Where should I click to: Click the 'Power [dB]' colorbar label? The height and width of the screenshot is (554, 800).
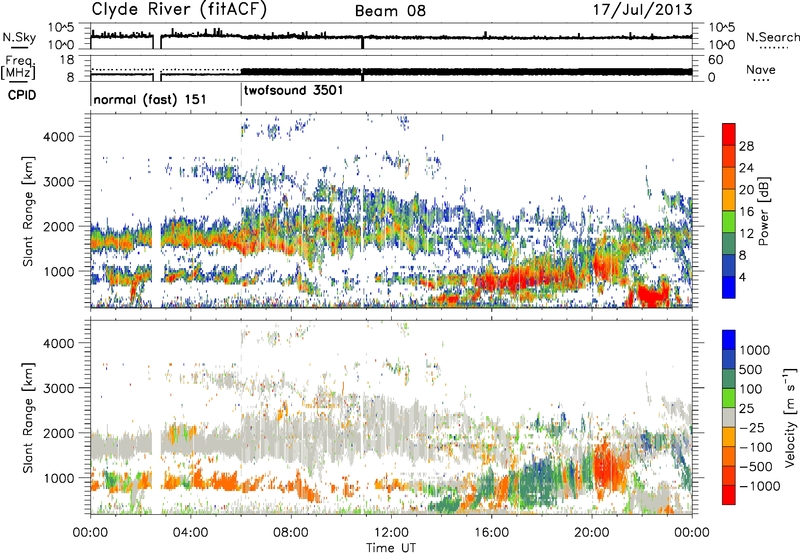pyautogui.click(x=763, y=211)
